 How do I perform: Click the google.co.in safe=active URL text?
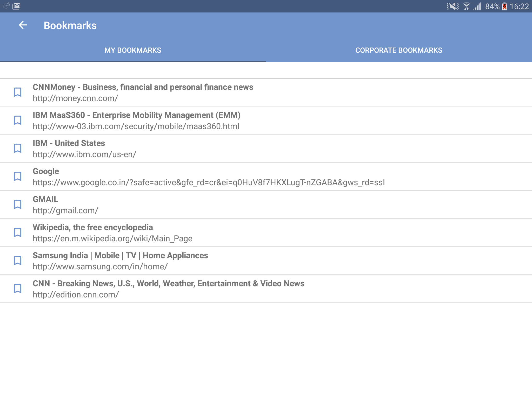209,183
